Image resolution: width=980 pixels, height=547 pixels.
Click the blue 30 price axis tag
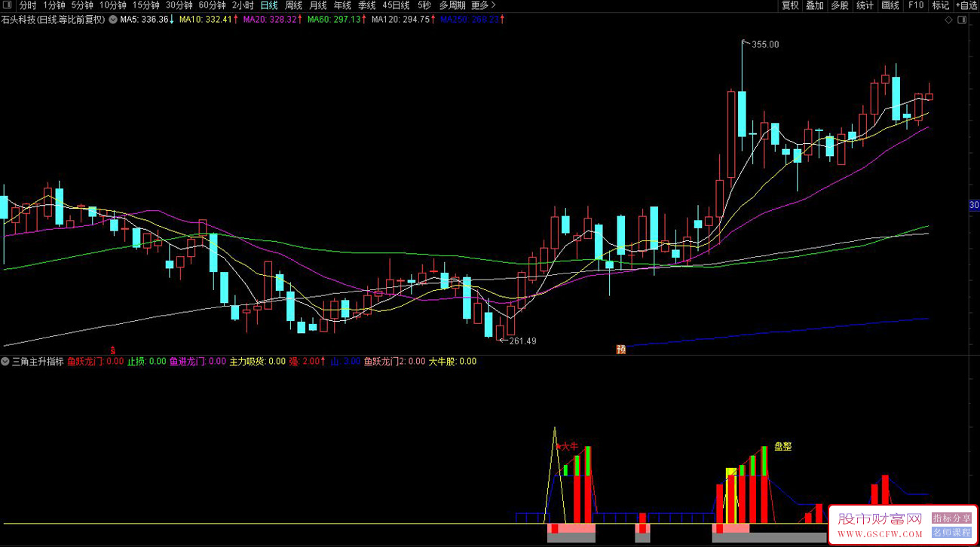(x=973, y=206)
